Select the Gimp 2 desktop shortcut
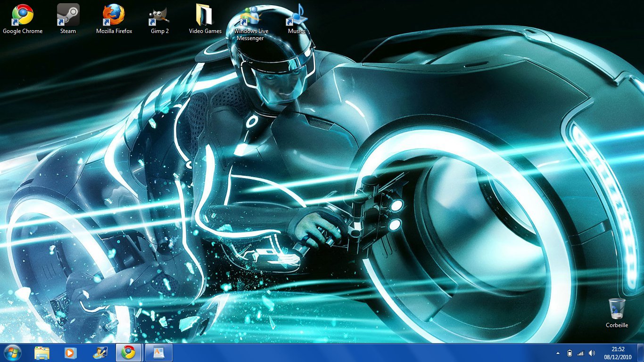Image resolution: width=644 pixels, height=362 pixels. (x=160, y=19)
